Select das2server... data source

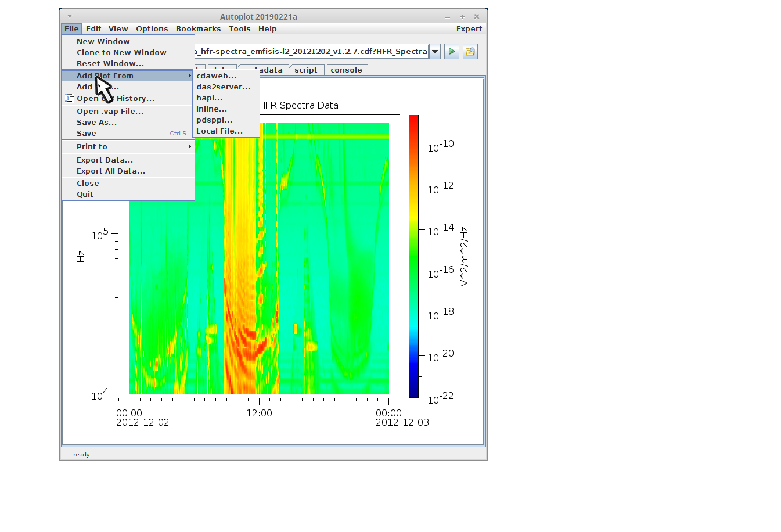[x=223, y=87]
